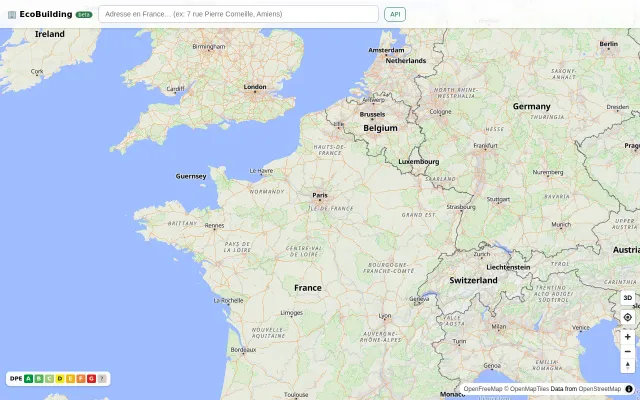The image size is (640, 400).
Task: Click the Limoges city label
Action: (x=292, y=313)
